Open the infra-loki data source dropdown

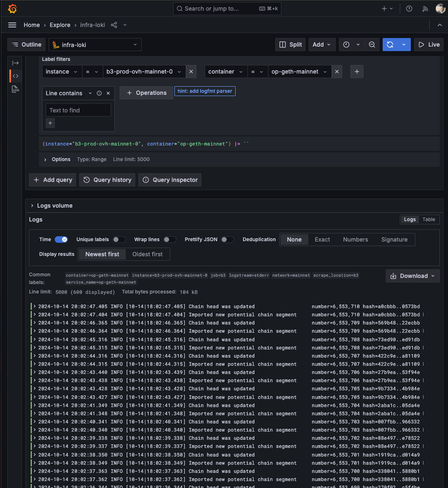click(x=95, y=45)
